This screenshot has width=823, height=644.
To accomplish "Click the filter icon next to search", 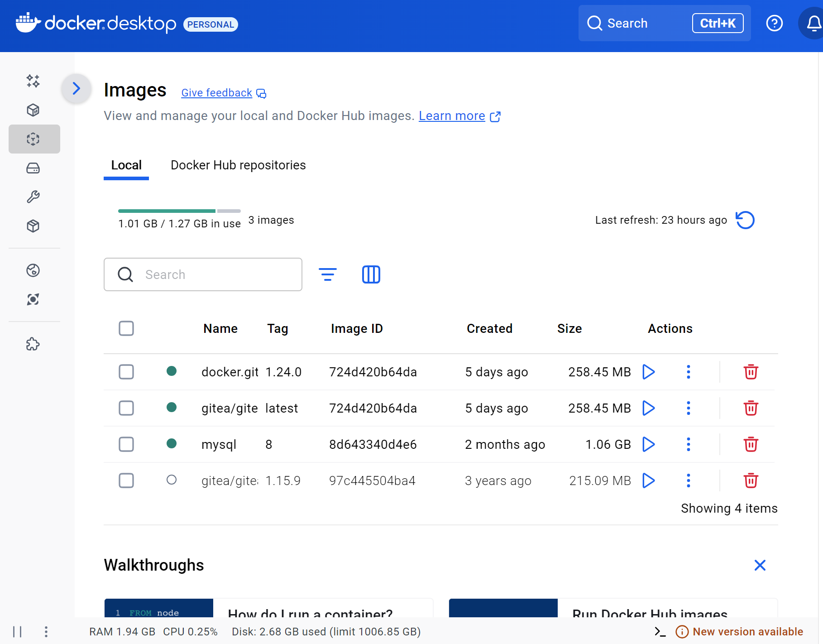I will click(327, 274).
